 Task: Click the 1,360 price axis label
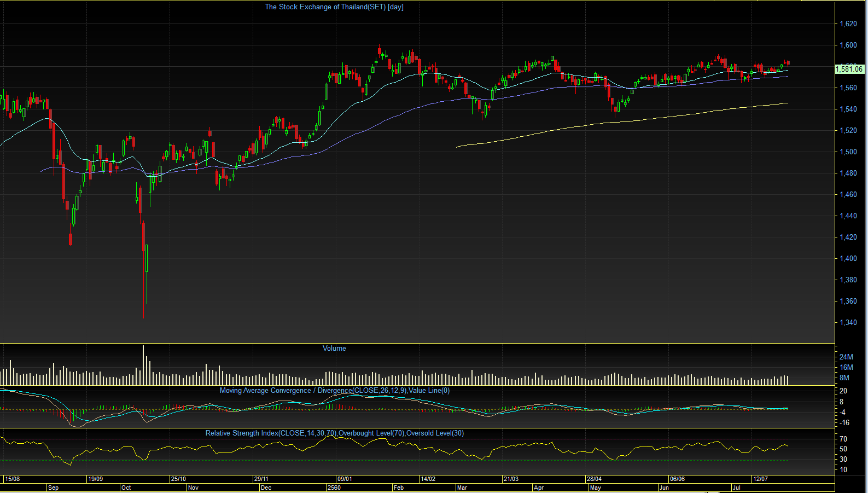click(x=848, y=301)
